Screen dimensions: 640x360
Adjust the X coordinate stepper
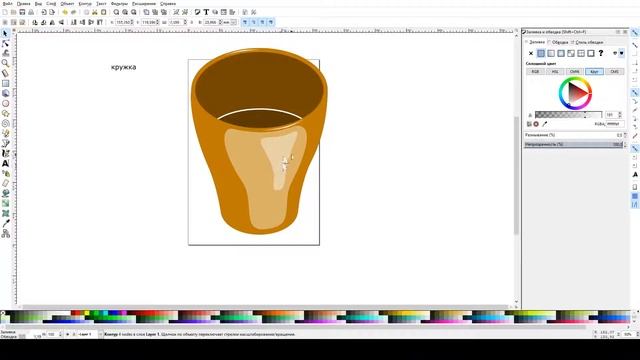coord(131,22)
